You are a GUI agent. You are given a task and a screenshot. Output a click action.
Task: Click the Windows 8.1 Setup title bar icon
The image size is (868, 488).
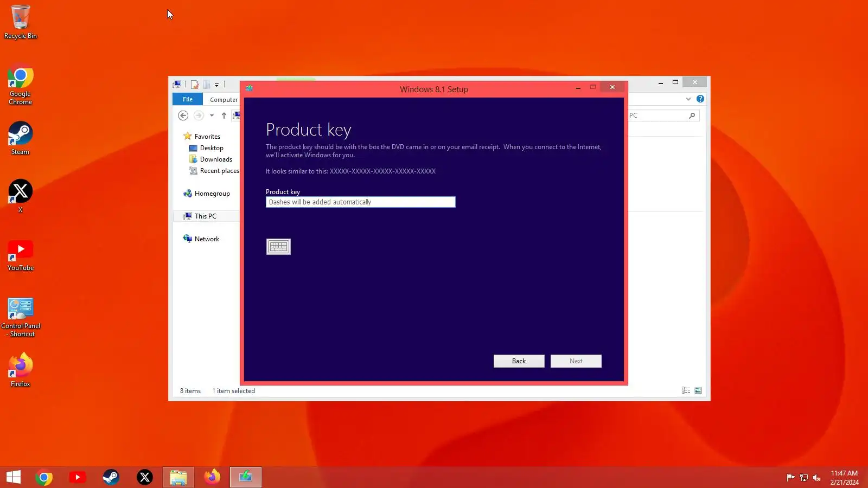[x=249, y=88]
